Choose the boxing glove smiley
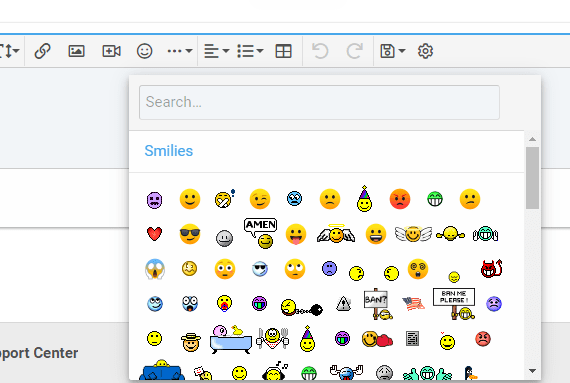This screenshot has height=383, width=570. 377,339
